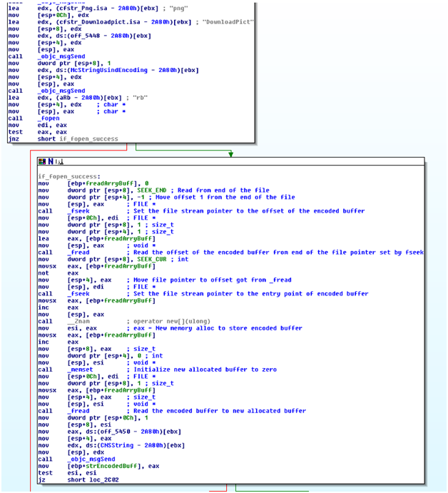Select the mov [esp+8], esi line
Screen dimensions: 448x493
(x=75, y=425)
